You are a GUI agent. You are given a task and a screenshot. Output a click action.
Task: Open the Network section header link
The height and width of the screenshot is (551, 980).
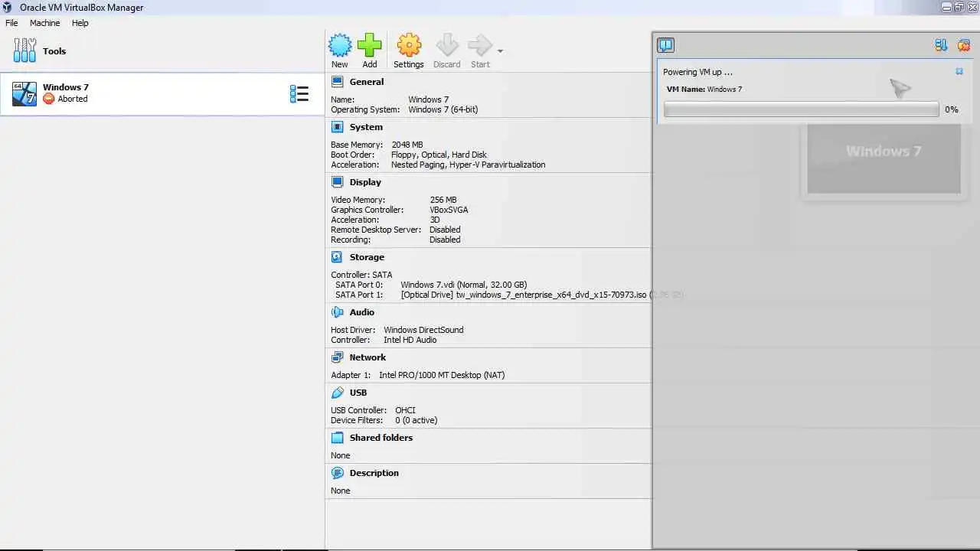(367, 357)
